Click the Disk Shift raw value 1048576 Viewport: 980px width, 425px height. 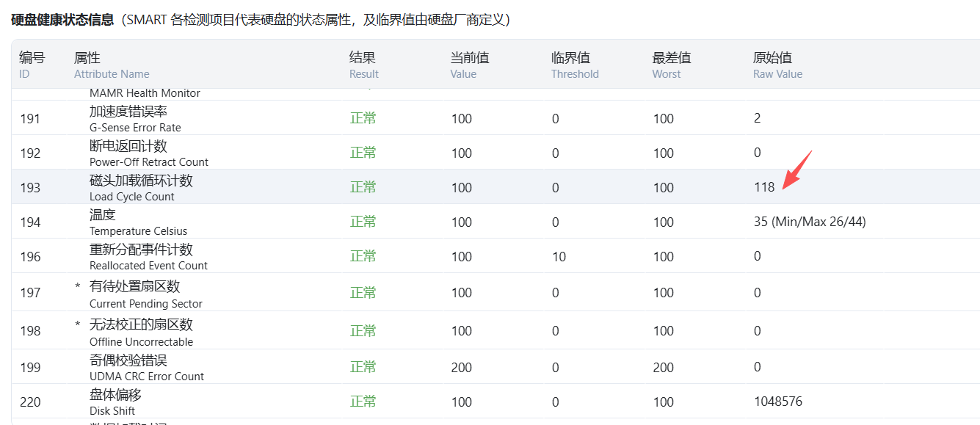(x=777, y=402)
